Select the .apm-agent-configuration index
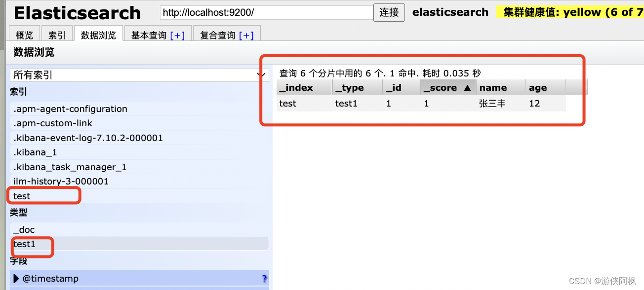This screenshot has height=290, width=644. coord(139,109)
